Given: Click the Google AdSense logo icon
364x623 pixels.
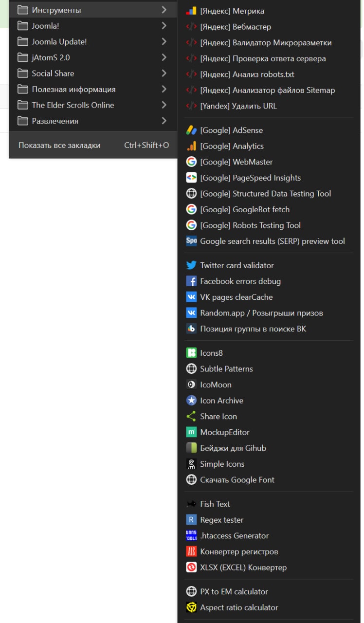Looking at the screenshot, I should 191,130.
